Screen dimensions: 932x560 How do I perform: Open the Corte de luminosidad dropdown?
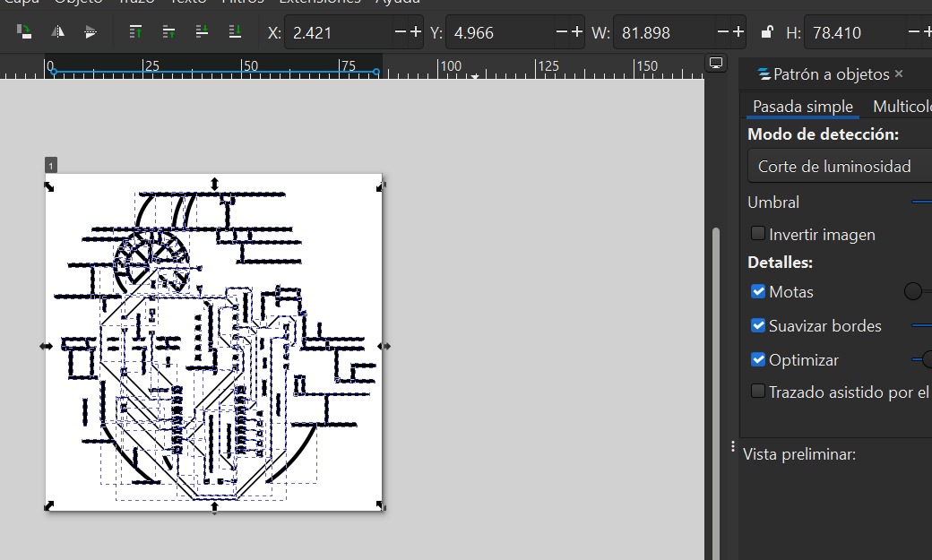(839, 166)
